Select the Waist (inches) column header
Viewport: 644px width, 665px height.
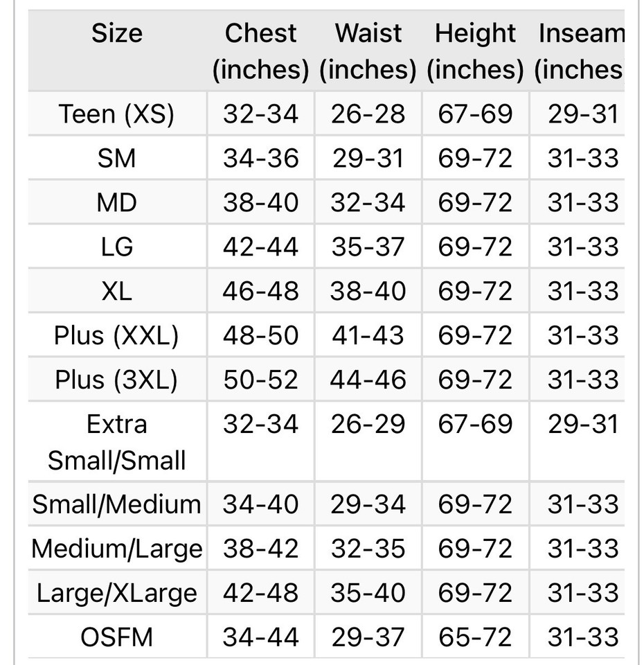click(368, 51)
